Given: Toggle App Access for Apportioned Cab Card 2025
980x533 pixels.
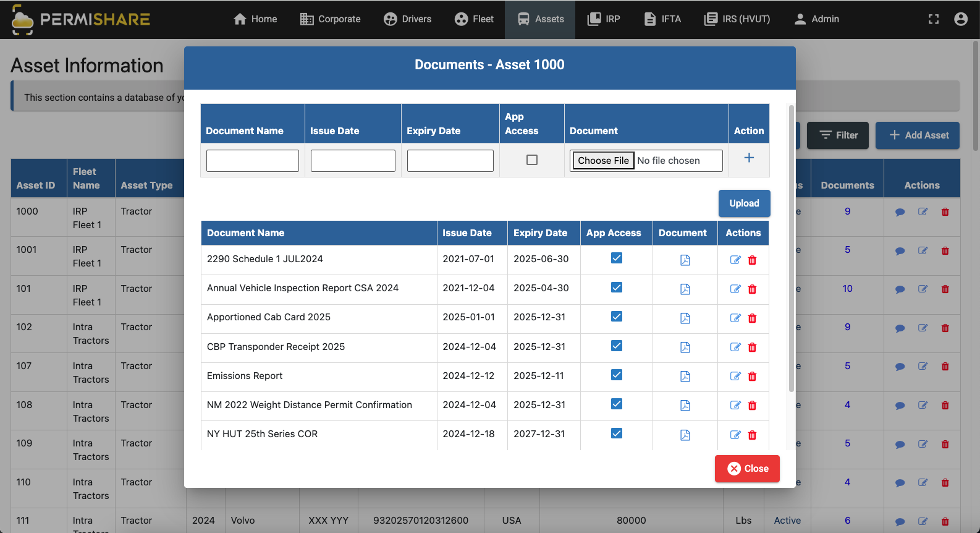Looking at the screenshot, I should (616, 316).
